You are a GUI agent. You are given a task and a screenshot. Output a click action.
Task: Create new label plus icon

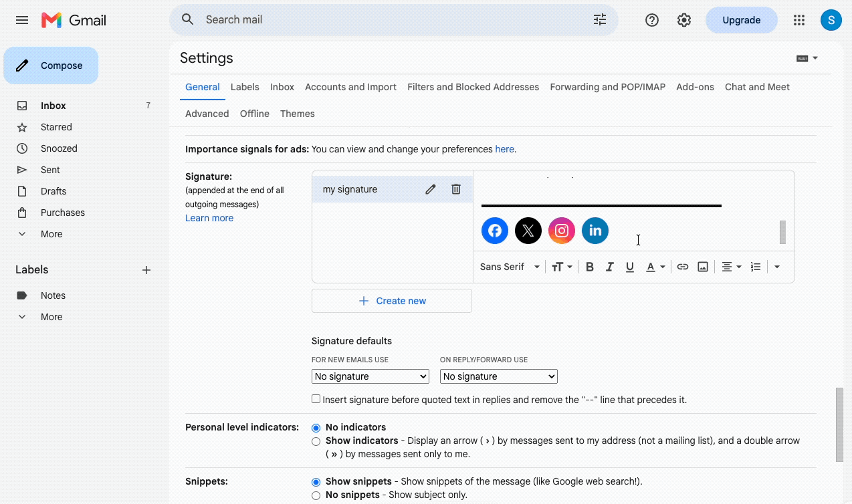click(x=146, y=270)
